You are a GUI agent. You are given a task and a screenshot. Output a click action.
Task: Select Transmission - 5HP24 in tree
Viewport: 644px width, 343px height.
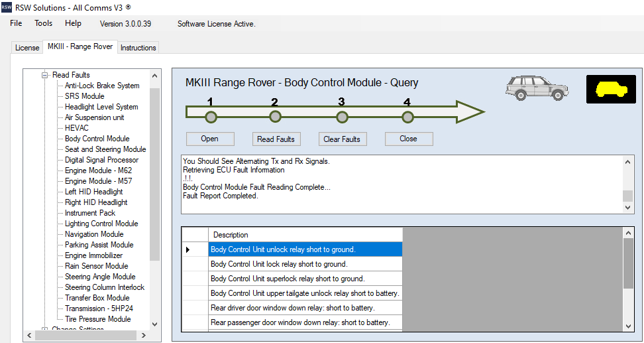click(x=99, y=309)
